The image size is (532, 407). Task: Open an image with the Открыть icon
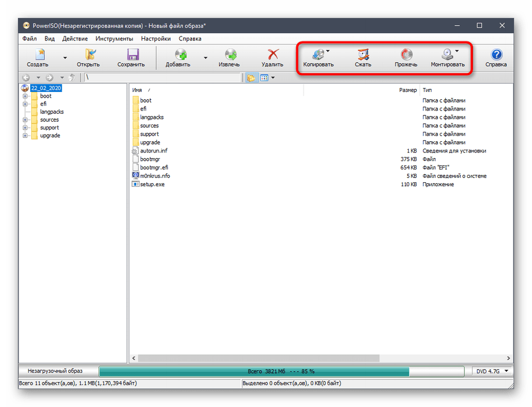click(x=88, y=55)
